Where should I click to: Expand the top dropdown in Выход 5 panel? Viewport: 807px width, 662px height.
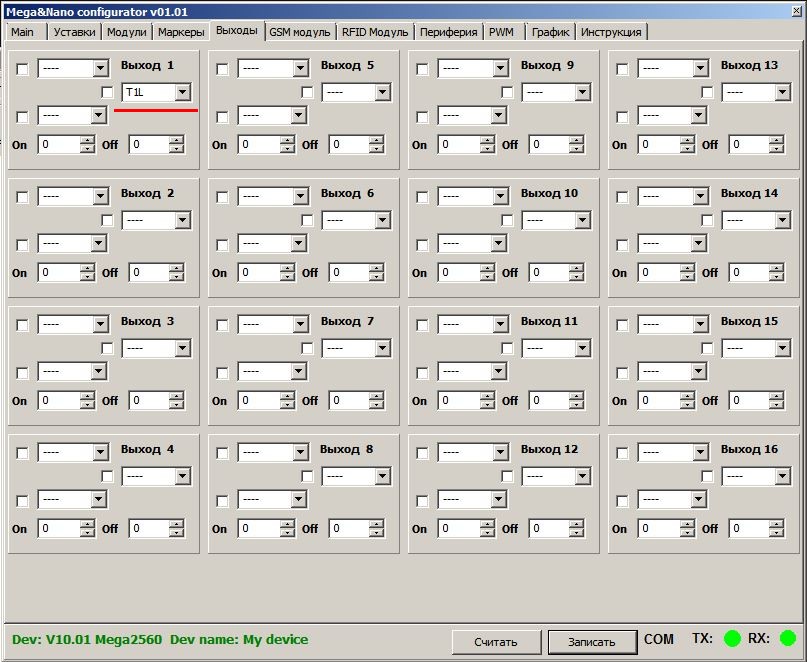(300, 69)
